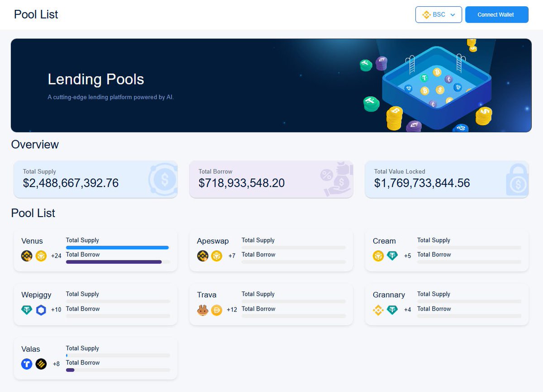This screenshot has height=392, width=543.
Task: Open the Trava pool card title
Action: [x=207, y=295]
